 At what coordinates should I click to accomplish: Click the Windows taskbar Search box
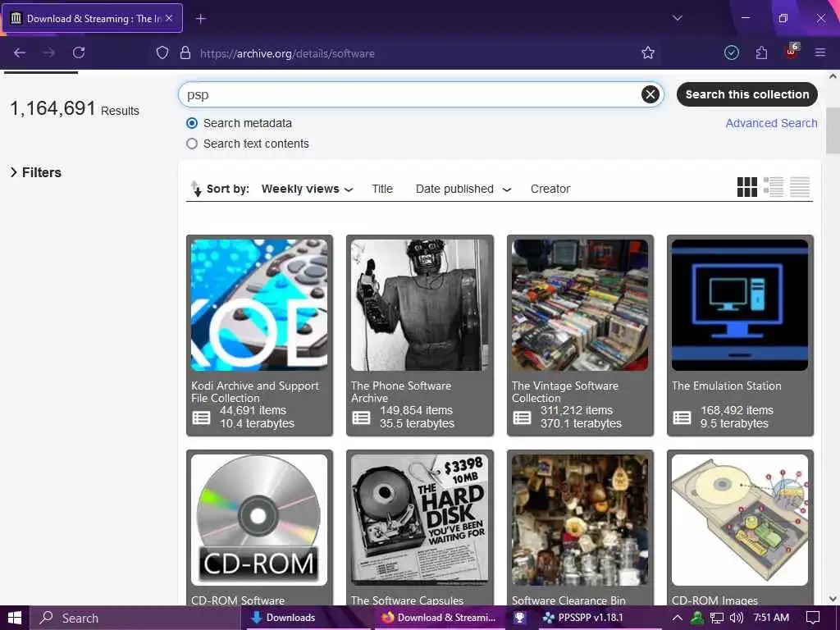tap(135, 618)
